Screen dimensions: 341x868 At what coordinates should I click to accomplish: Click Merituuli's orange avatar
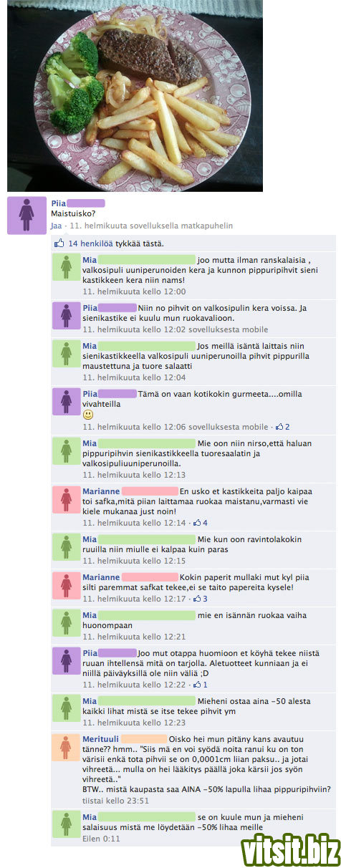[x=66, y=746]
